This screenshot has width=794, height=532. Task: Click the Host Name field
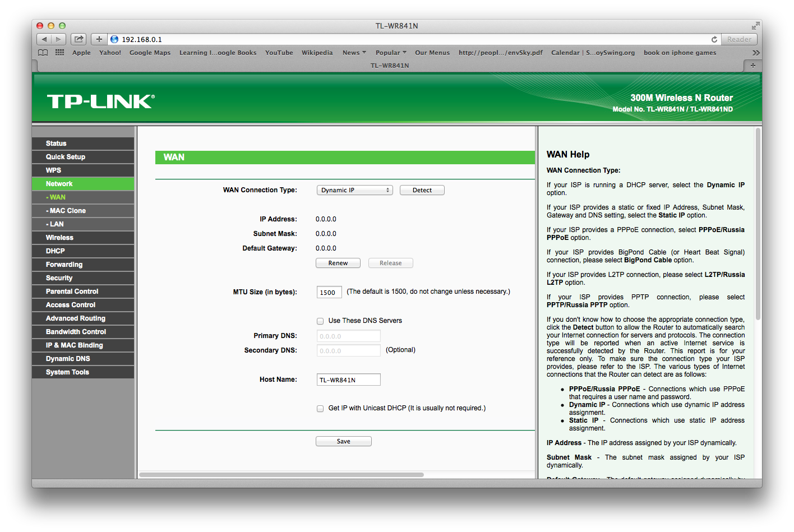pos(349,380)
